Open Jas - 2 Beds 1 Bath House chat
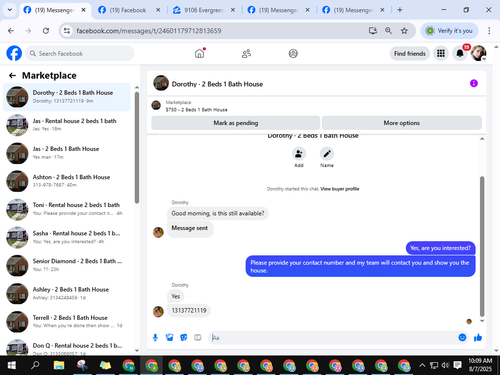Viewport: 500px width, 375px height. (67, 153)
